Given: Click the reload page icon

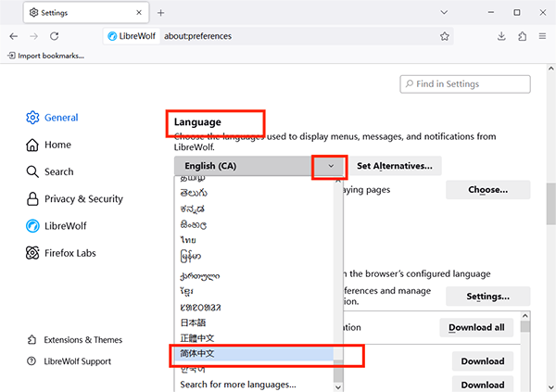Looking at the screenshot, I should (x=55, y=36).
